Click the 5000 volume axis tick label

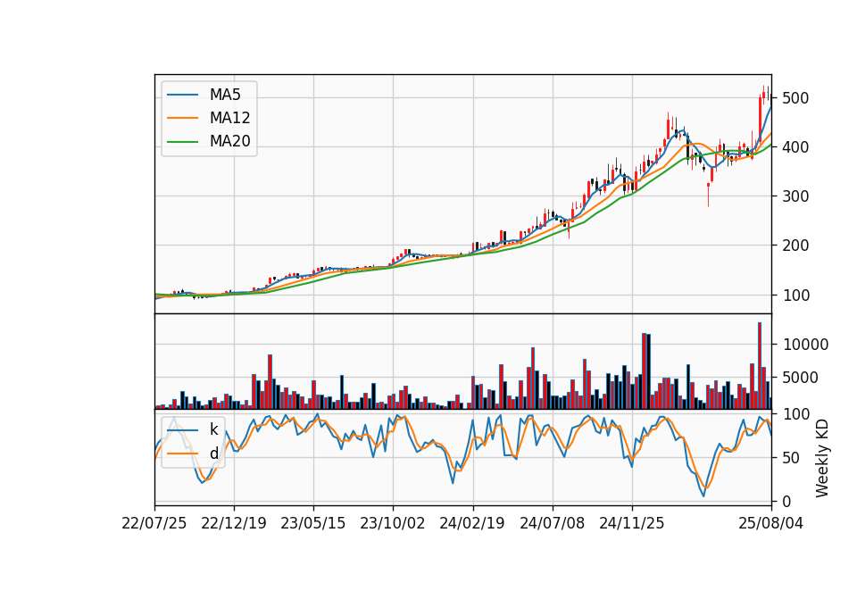[x=801, y=378]
